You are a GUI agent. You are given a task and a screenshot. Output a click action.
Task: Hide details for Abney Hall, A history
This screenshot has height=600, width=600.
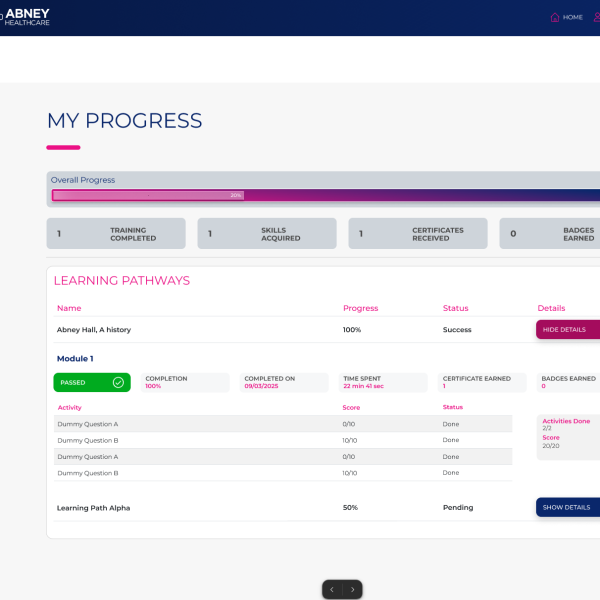point(568,329)
